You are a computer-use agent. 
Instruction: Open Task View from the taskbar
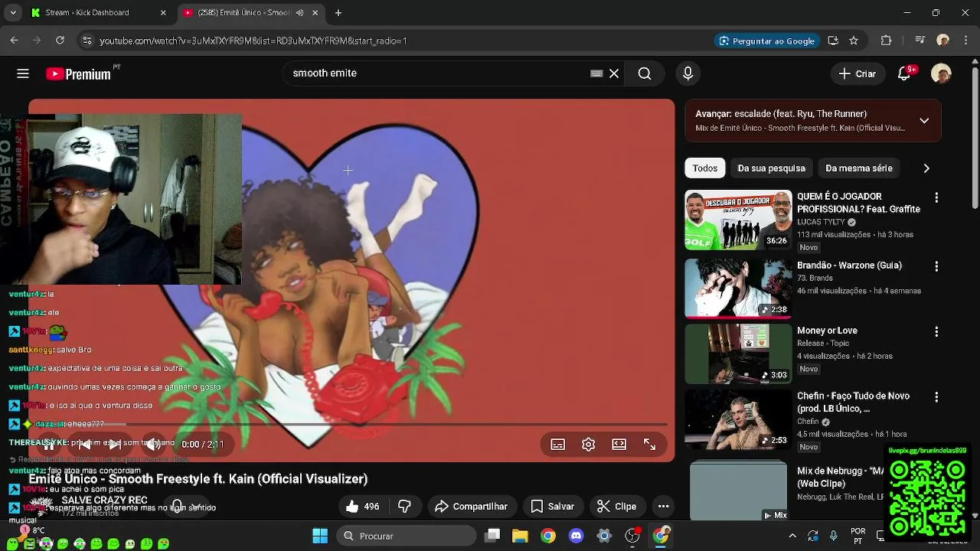tap(492, 536)
